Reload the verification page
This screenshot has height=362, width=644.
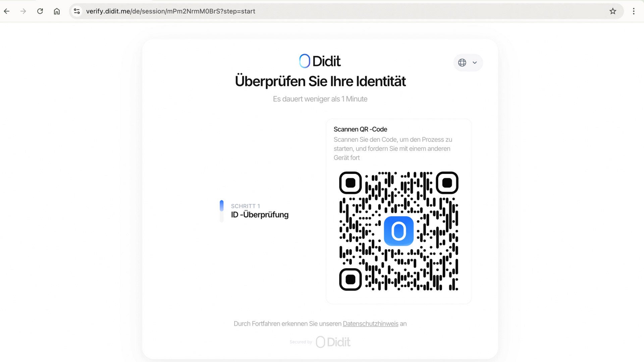click(40, 11)
